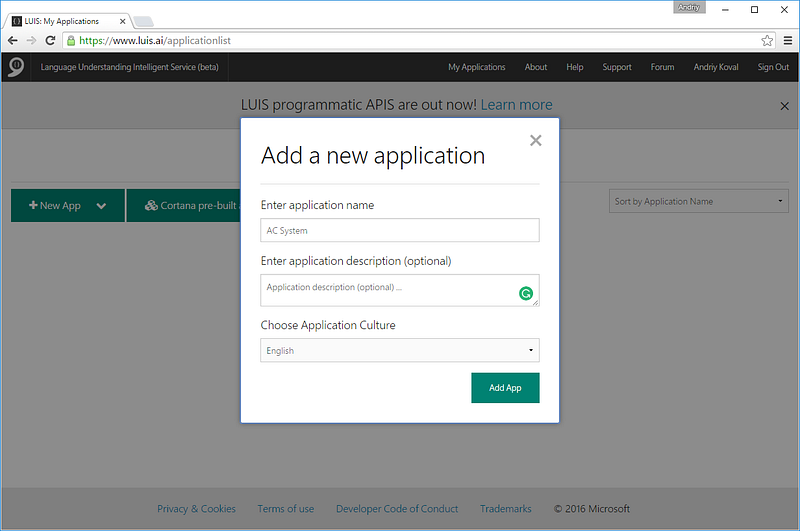Dismiss the LUIS programmatic APIs banner
Screen dimensions: 800x531
(784, 106)
